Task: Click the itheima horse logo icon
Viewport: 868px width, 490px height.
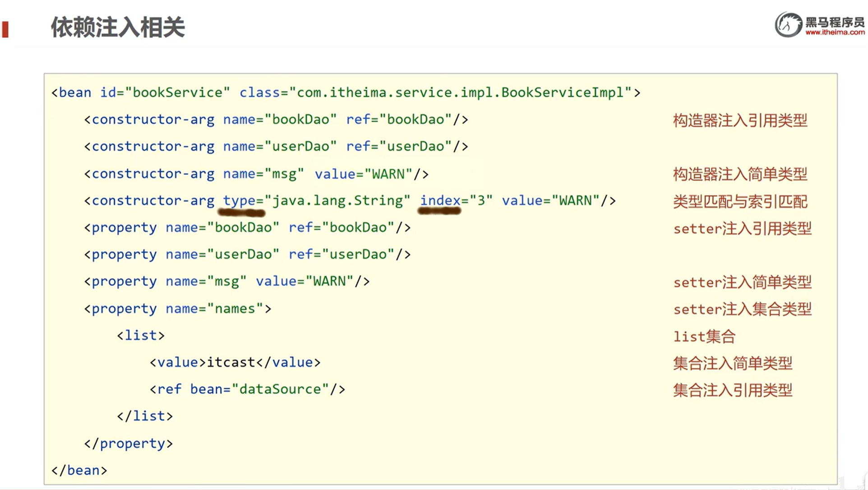Action: 788,25
